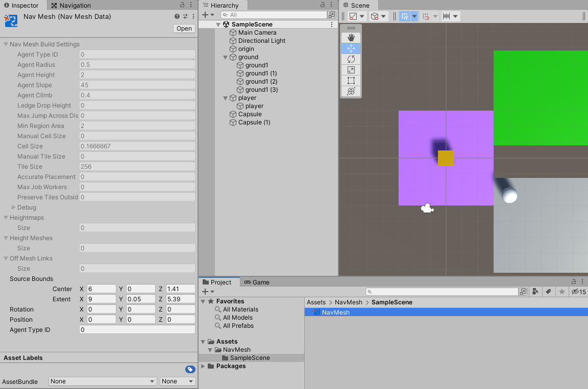Select the Move tool
The image size is (588, 389).
coord(351,48)
